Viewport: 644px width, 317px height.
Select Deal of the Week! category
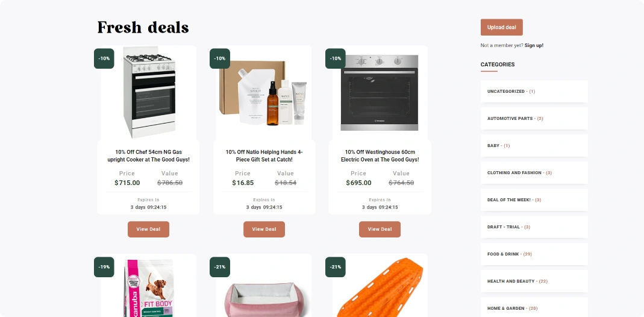[534, 199]
